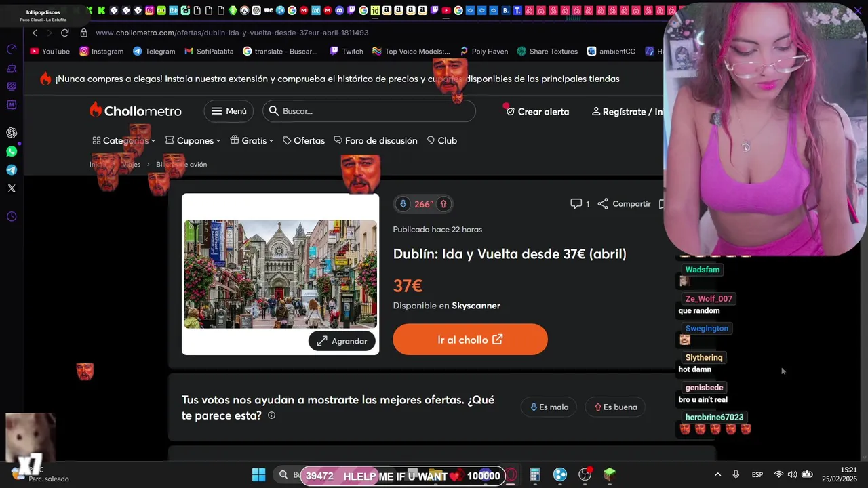Click the ESP language indicator in tray
The width and height of the screenshot is (868, 488).
point(757,474)
